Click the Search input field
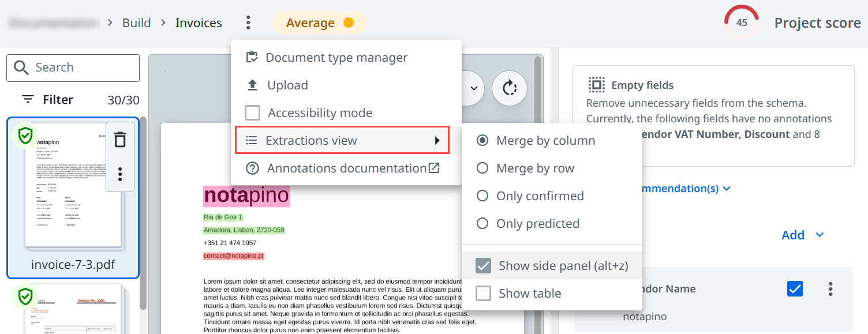 click(x=81, y=68)
